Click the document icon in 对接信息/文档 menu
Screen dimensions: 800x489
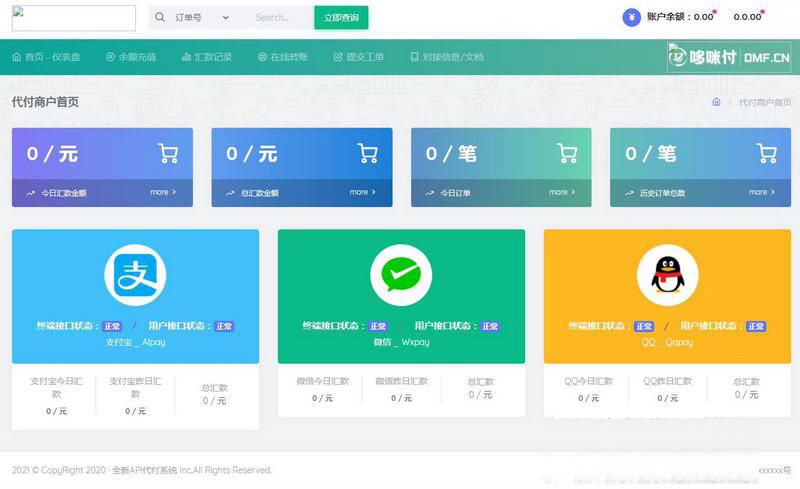pos(414,57)
